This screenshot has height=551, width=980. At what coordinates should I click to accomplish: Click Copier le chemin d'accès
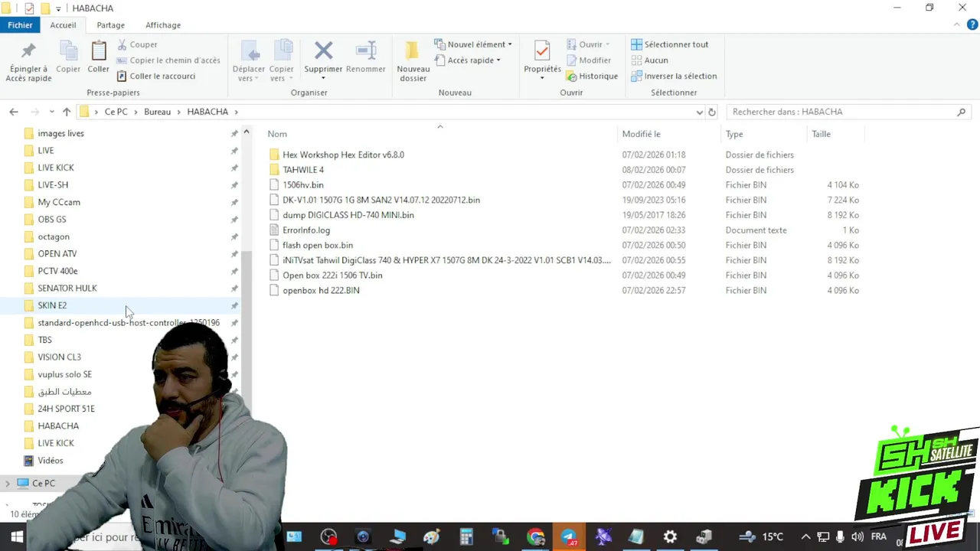168,60
